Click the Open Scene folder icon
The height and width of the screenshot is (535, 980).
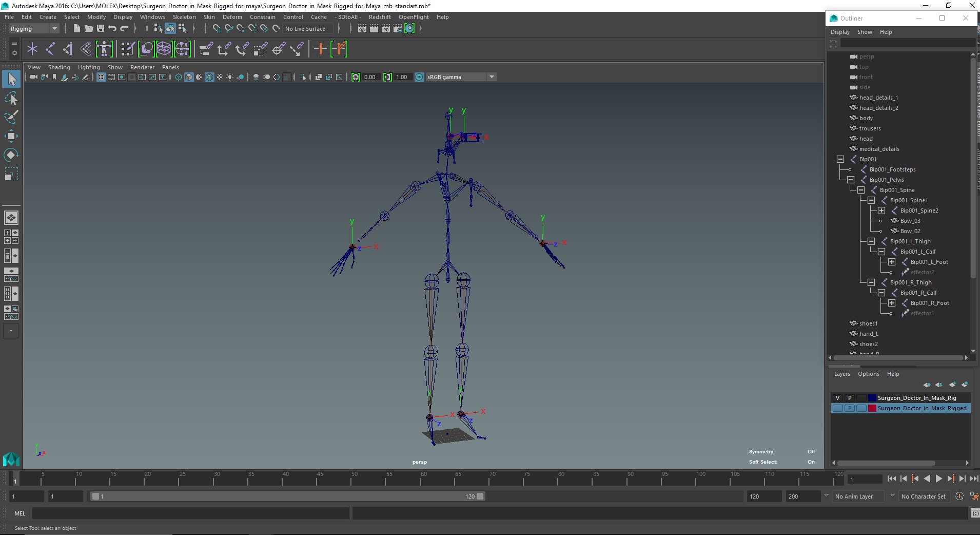tap(88, 28)
